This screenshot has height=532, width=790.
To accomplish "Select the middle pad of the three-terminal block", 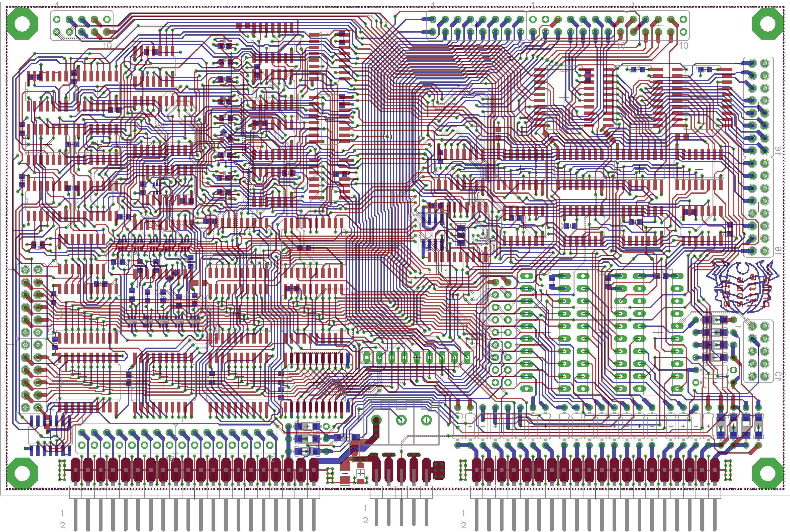I will 401,420.
